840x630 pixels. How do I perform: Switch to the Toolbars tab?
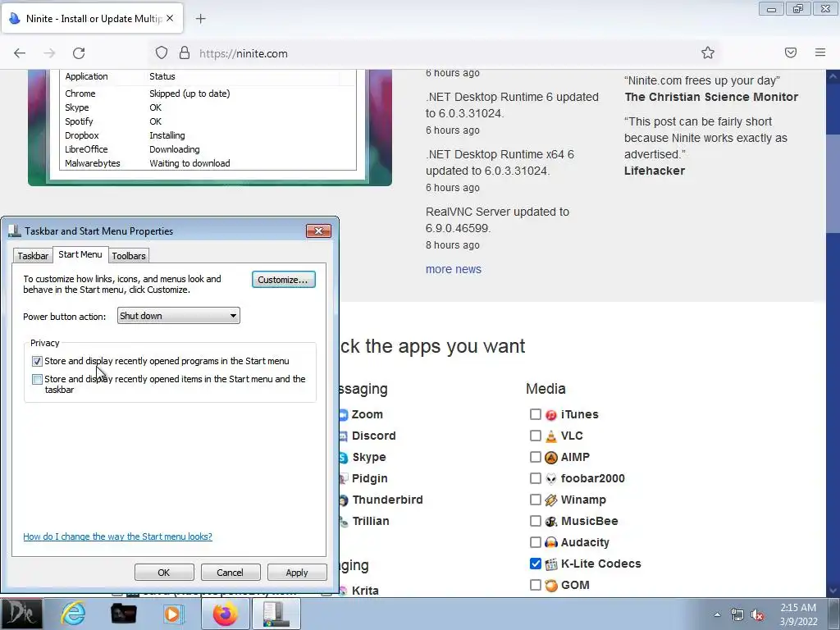(129, 256)
